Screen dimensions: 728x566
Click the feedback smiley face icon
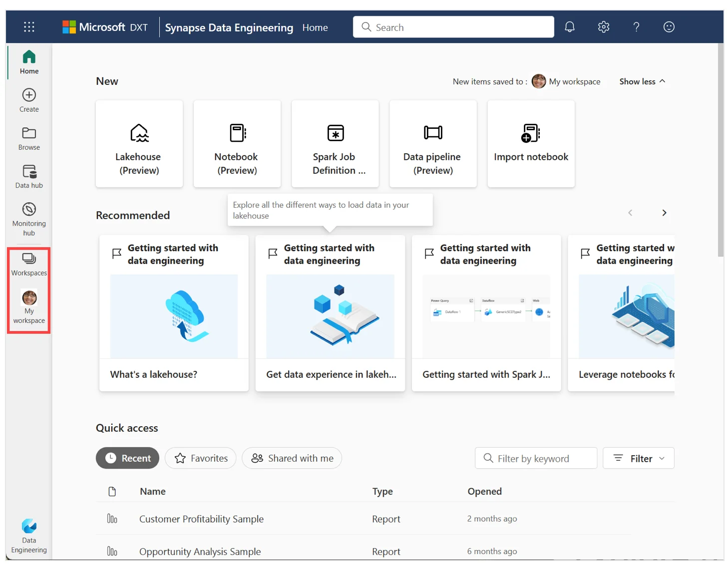coord(669,27)
